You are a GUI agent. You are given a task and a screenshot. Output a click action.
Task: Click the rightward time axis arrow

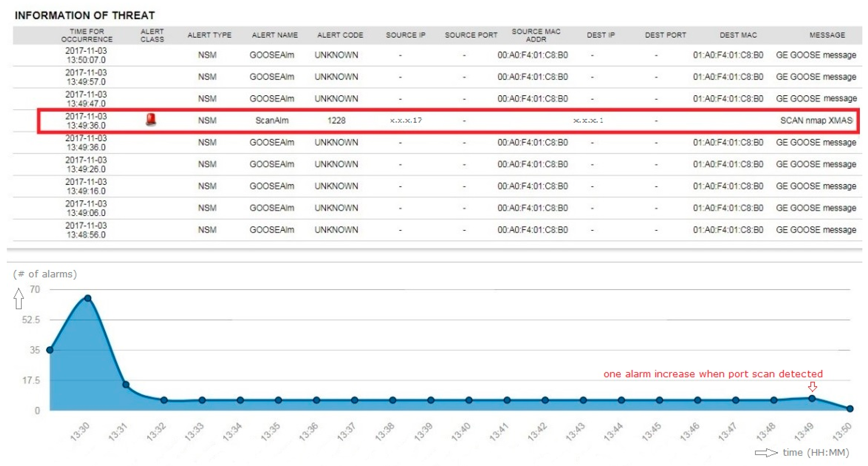(x=766, y=453)
